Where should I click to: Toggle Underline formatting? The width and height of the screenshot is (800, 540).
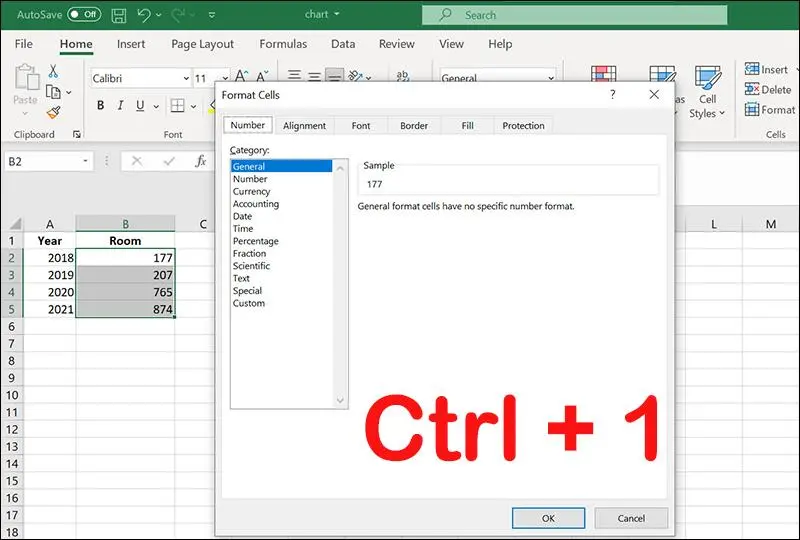[x=140, y=106]
